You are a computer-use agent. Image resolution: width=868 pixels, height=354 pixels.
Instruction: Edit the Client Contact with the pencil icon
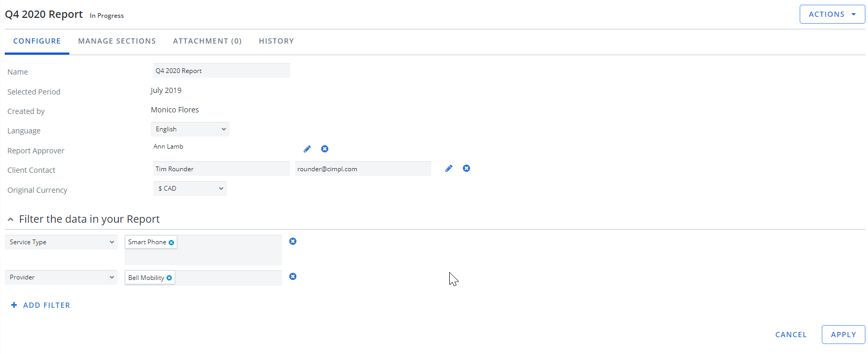(x=449, y=169)
